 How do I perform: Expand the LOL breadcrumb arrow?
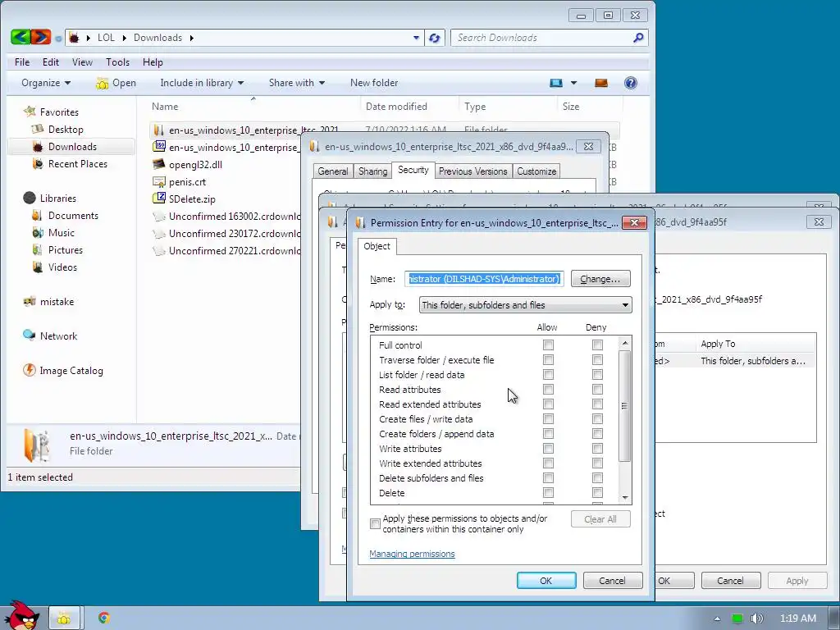125,38
